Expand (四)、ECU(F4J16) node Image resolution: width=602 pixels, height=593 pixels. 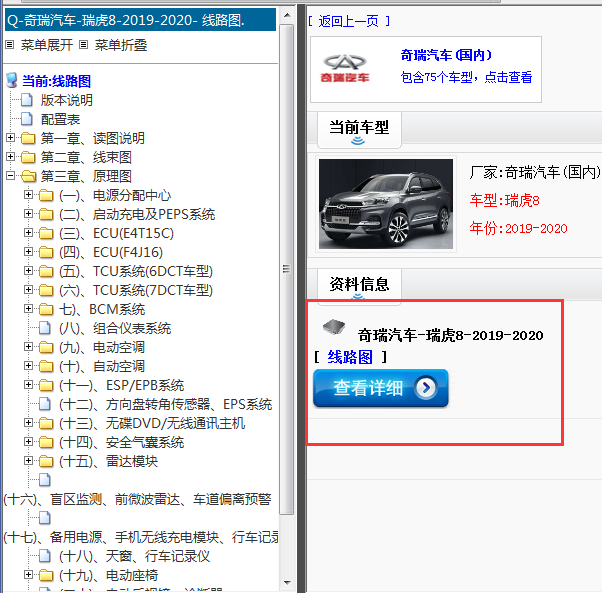(x=28, y=251)
